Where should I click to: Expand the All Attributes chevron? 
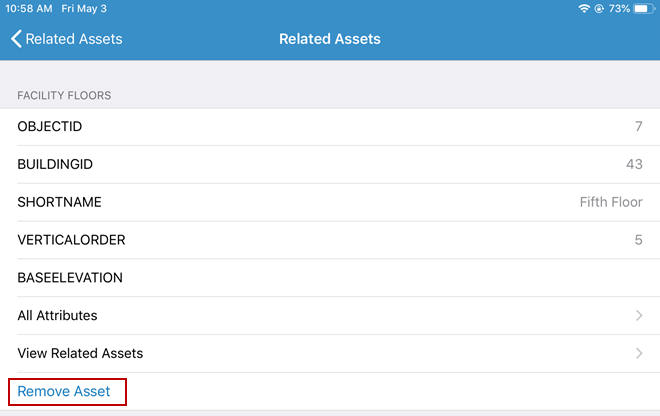coord(639,316)
